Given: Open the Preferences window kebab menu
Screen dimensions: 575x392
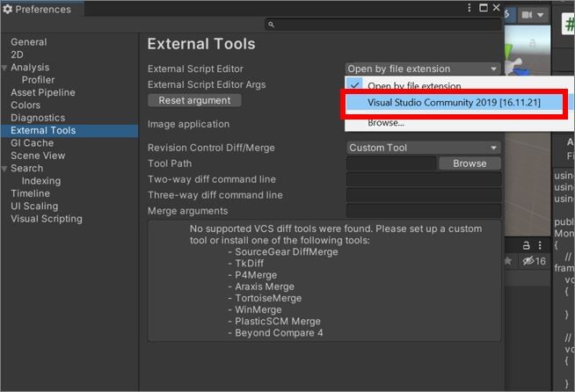Looking at the screenshot, I should (469, 8).
